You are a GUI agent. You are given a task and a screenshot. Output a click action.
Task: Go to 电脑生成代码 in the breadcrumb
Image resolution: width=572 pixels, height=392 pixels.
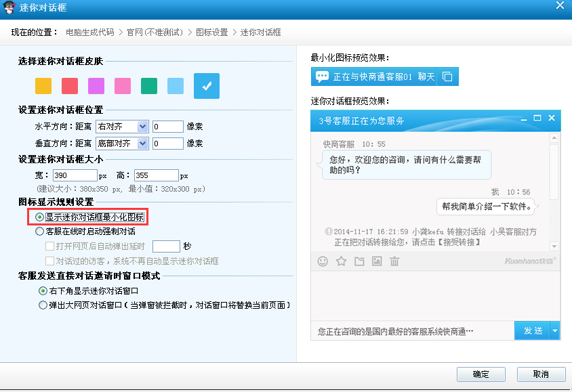(90, 32)
